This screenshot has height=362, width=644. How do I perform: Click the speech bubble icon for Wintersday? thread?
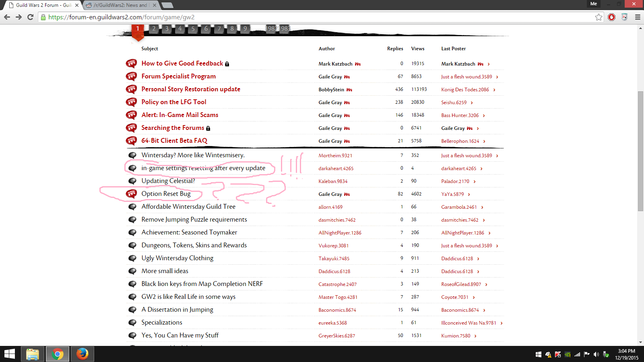coord(132,155)
